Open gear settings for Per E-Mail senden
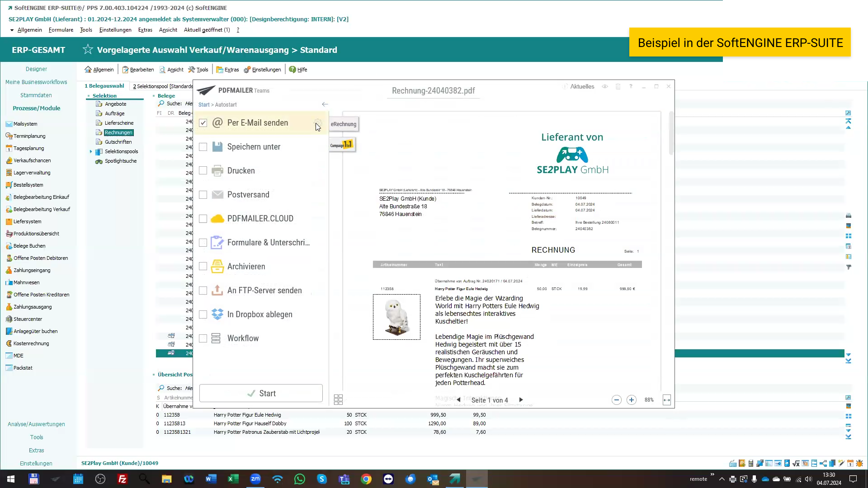868x488 pixels. click(318, 122)
